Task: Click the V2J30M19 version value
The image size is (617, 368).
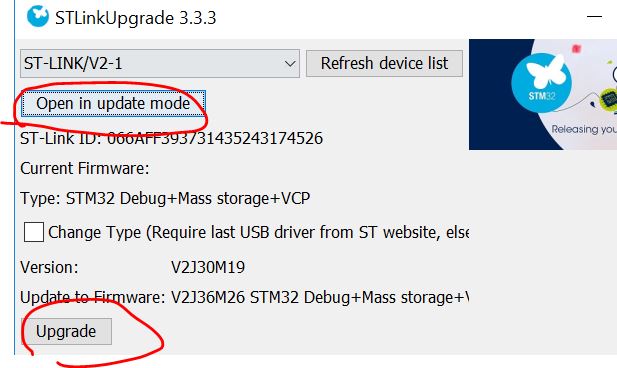Action: click(x=208, y=268)
